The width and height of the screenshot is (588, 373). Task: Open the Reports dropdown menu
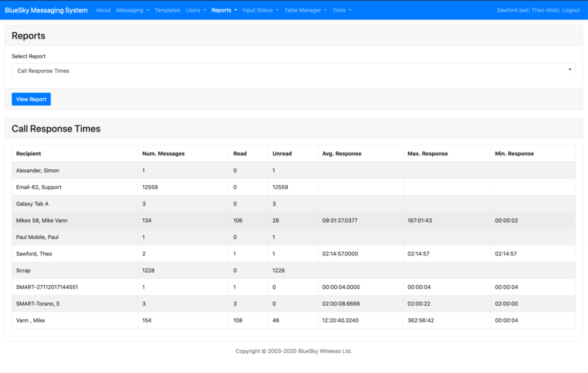[x=225, y=10]
